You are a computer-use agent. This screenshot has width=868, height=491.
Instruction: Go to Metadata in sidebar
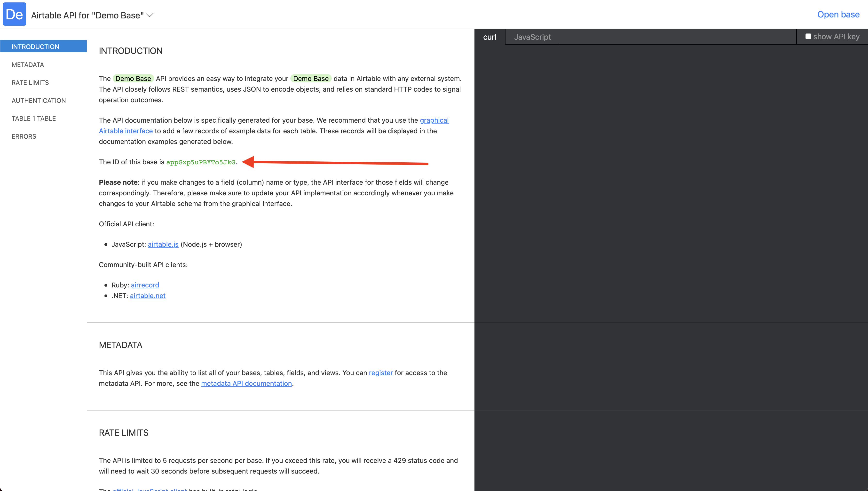point(28,64)
